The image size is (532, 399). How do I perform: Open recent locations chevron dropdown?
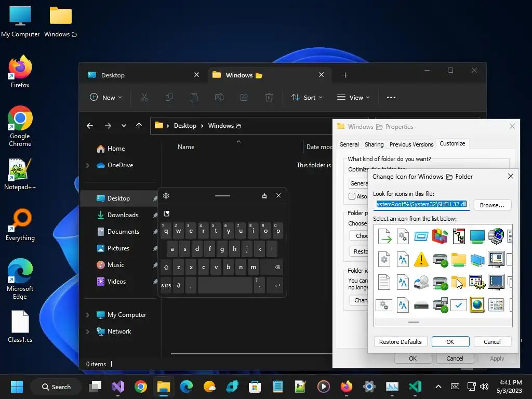(x=124, y=126)
